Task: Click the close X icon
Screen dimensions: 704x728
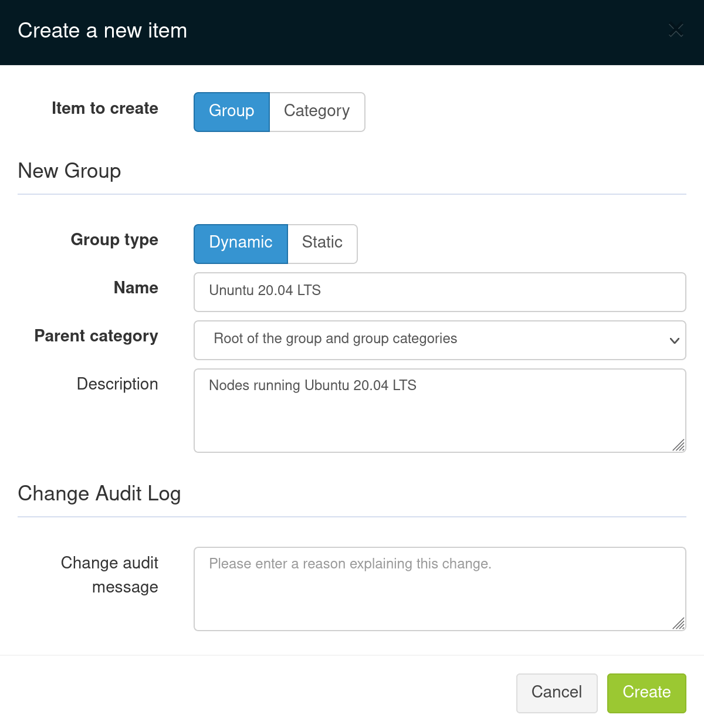Action: [x=676, y=31]
